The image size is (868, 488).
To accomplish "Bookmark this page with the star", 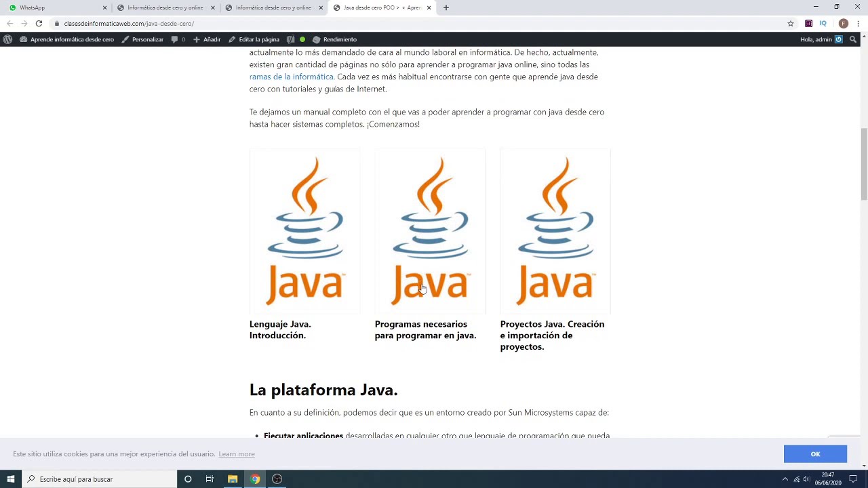I will click(790, 23).
